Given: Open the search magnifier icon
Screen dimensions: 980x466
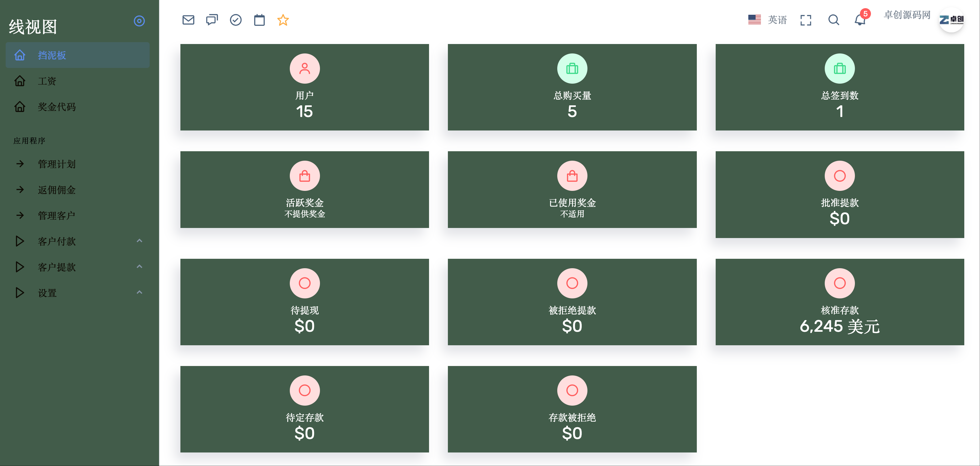Looking at the screenshot, I should coord(834,20).
